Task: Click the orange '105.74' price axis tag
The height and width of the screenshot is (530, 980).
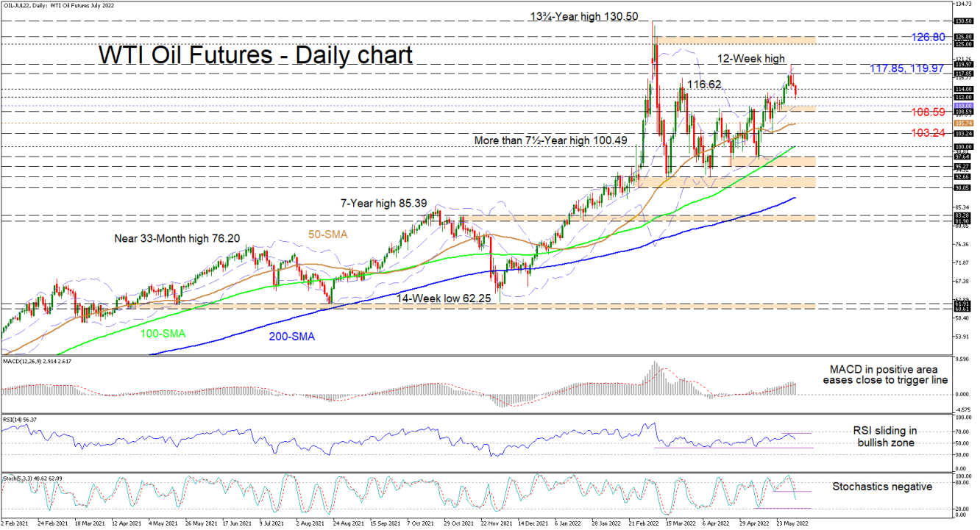Action: pyautogui.click(x=963, y=123)
